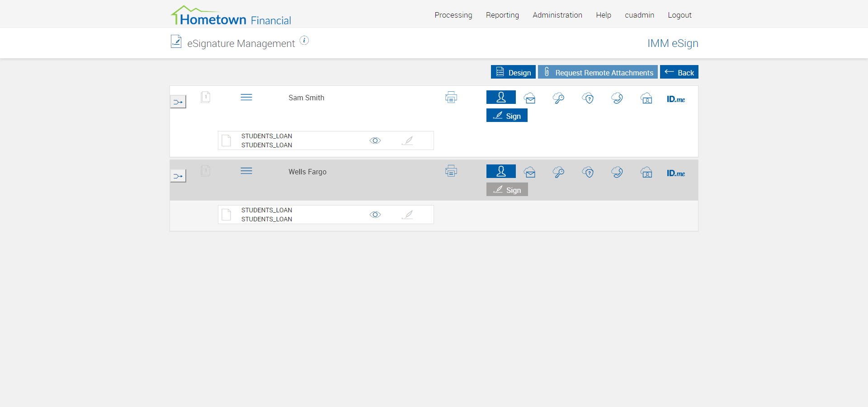Select the question shield verification for Sam Smith
The width and height of the screenshot is (868, 407).
588,98
